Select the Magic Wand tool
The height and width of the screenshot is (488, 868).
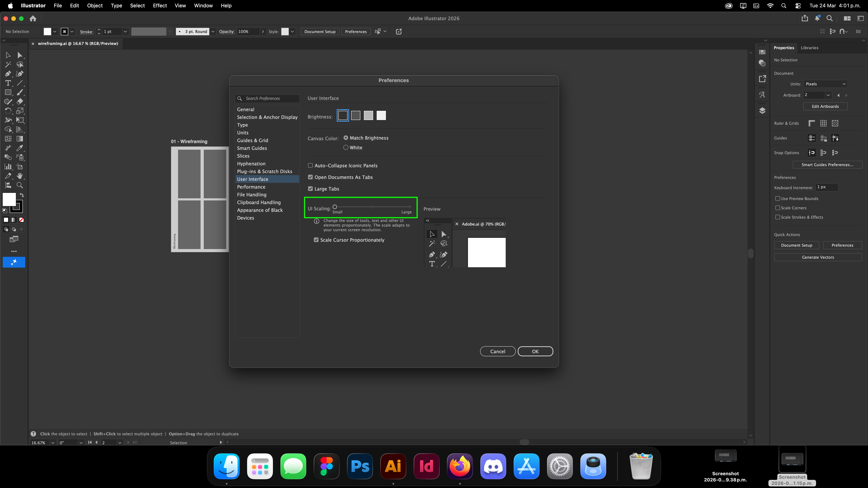tap(8, 64)
